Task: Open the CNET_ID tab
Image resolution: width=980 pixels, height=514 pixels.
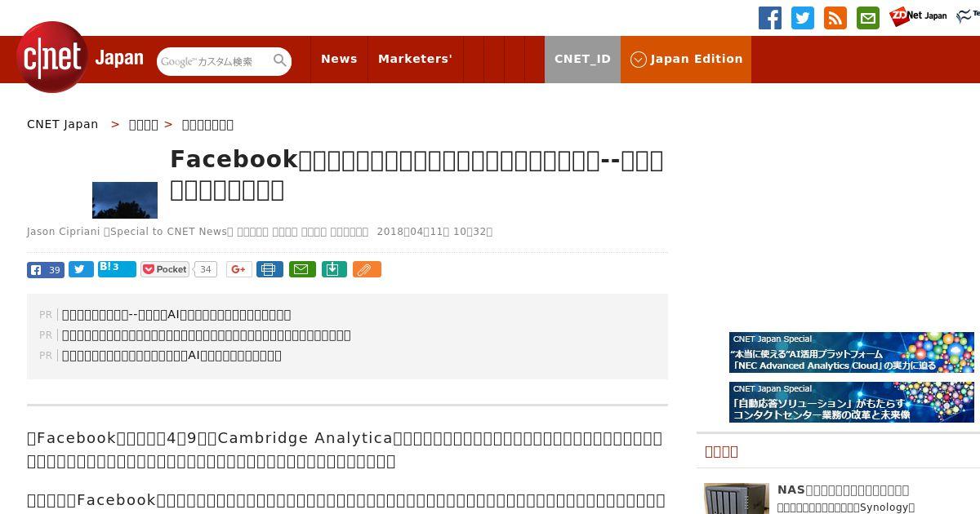Action: (582, 59)
